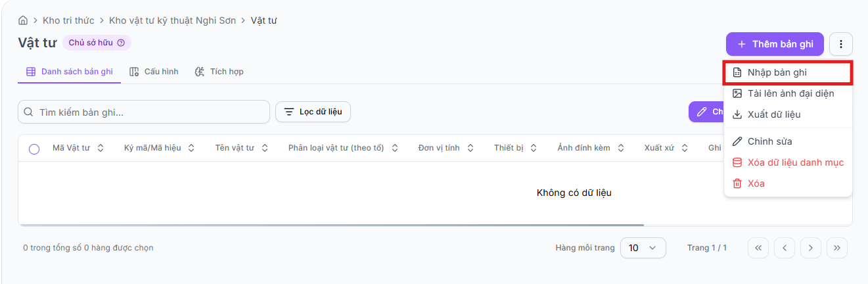Screen dimensions: 868x284
Task: Jump to last page double-chevron
Action: (837, 248)
